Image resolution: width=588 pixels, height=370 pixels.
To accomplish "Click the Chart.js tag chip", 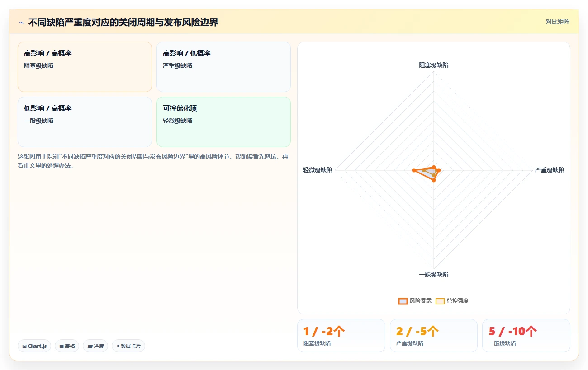I will tap(34, 346).
